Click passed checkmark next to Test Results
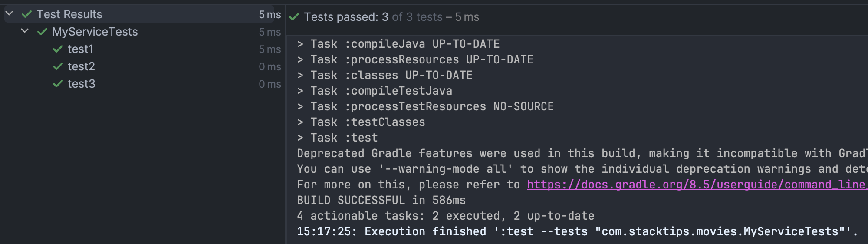The width and height of the screenshot is (868, 244). [26, 14]
